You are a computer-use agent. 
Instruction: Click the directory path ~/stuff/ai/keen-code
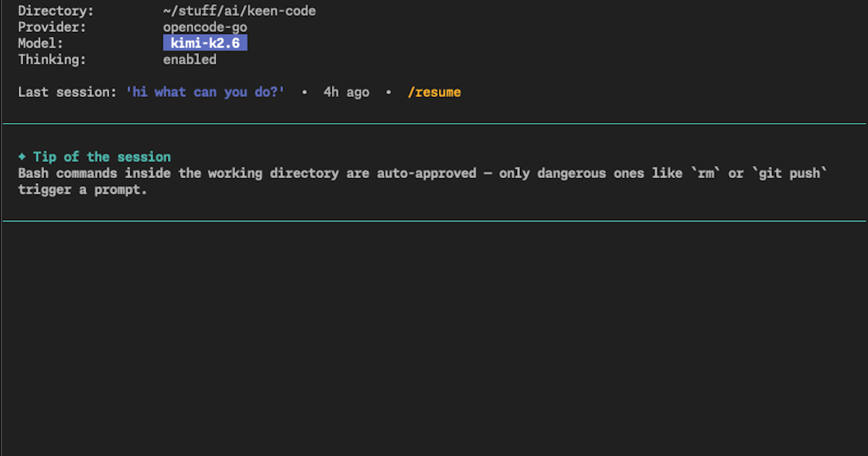239,12
